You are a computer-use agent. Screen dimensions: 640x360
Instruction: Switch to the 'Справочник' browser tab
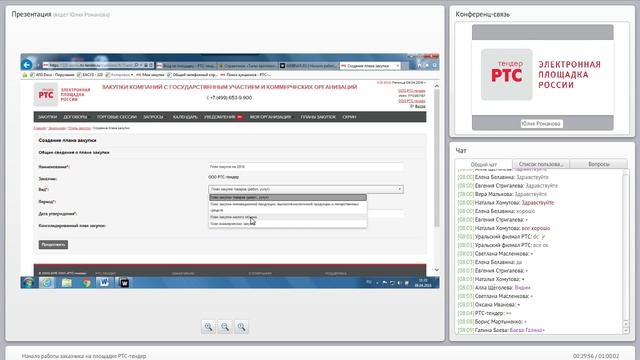[248, 66]
